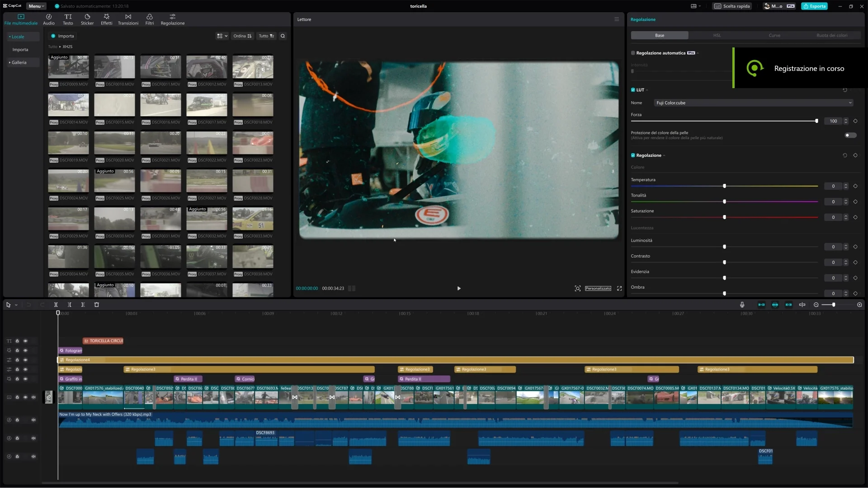Screen dimensions: 868x488
Task: Open the Ordina sorting dropdown
Action: 242,36
